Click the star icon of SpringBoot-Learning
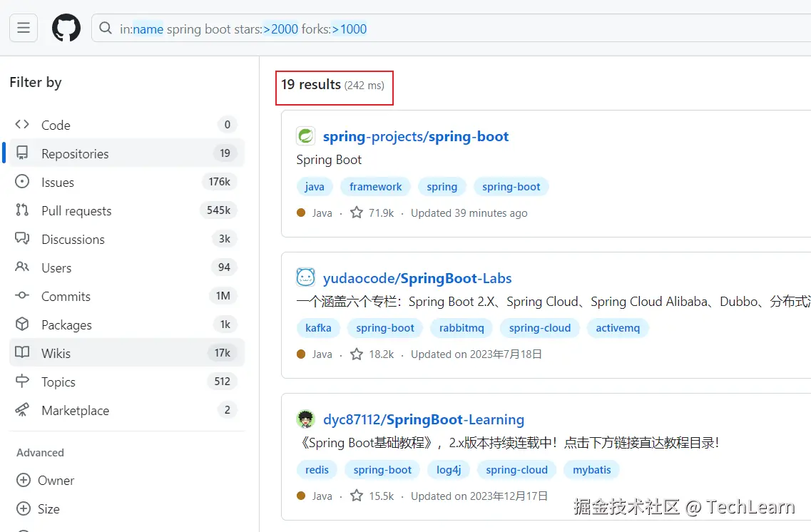This screenshot has height=532, width=811. point(357,496)
